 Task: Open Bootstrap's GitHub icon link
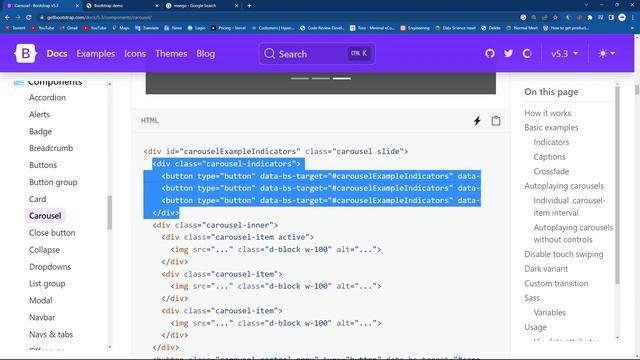(490, 53)
